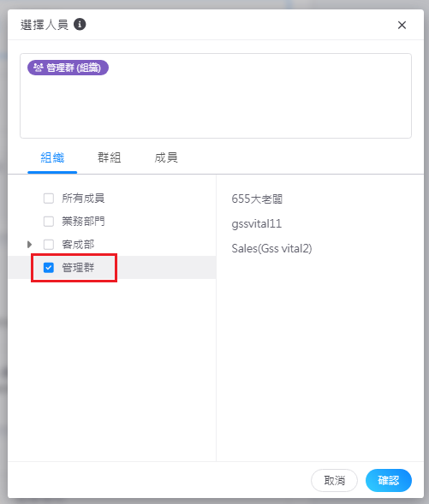Confirm selection with 確認 button
429x504 pixels.
(x=389, y=481)
